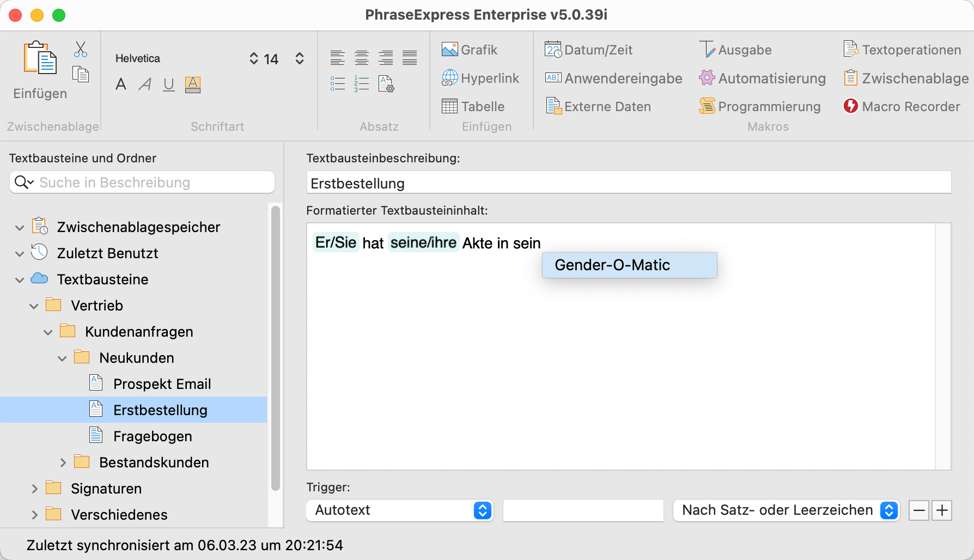Click the empty autotext trigger field
This screenshot has width=974, height=560.
[x=583, y=510]
